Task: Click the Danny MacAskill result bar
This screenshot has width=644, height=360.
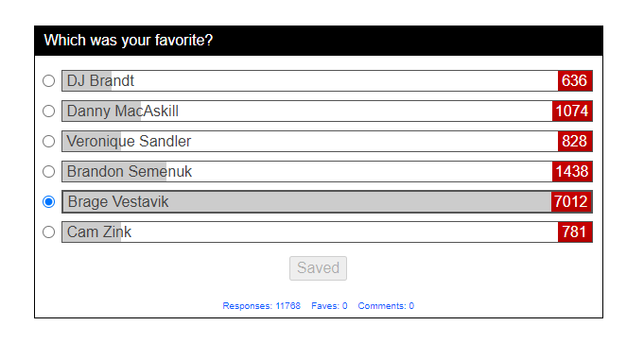Action: pos(327,111)
